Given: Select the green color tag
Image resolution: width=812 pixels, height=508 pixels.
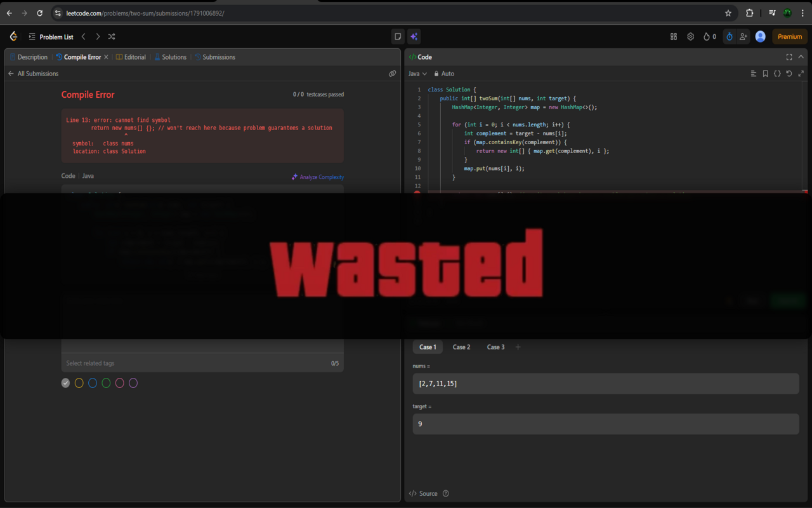Looking at the screenshot, I should [106, 383].
